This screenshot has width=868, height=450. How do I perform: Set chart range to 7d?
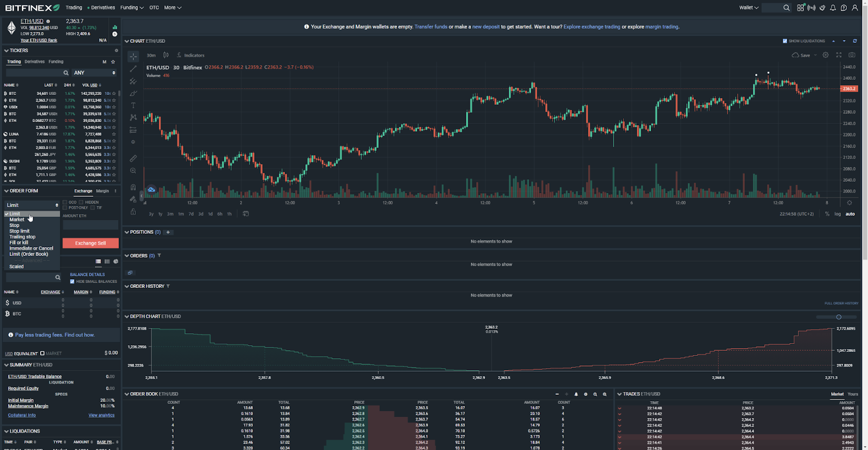click(191, 214)
